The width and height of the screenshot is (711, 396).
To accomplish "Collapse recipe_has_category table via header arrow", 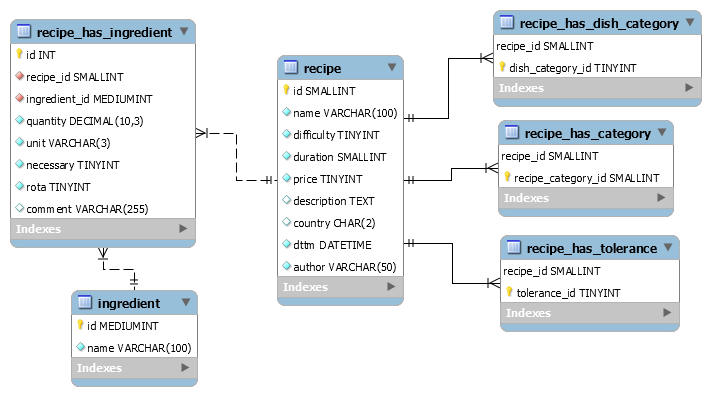I will click(x=662, y=132).
